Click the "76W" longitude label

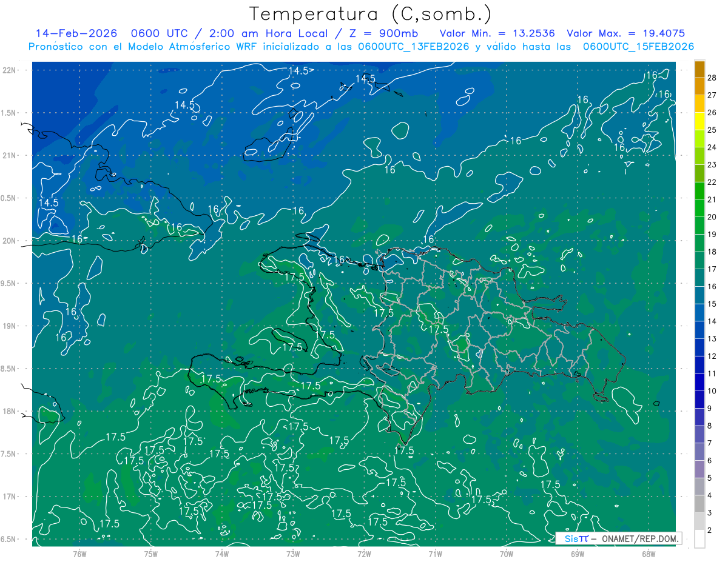click(79, 554)
